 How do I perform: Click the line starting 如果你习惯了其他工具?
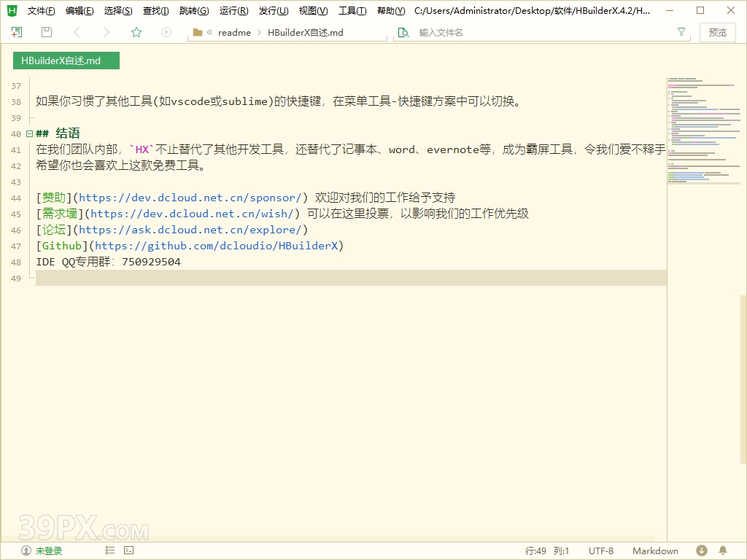pyautogui.click(x=279, y=101)
